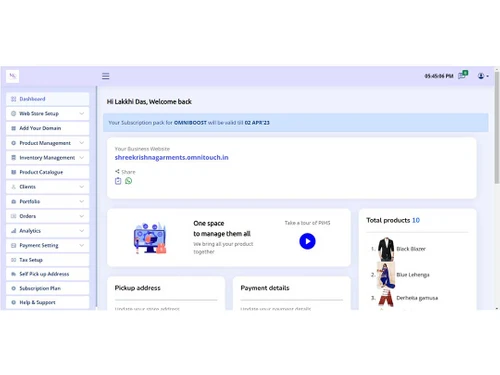
Task: Click the Help & Support icon
Action: click(14, 302)
